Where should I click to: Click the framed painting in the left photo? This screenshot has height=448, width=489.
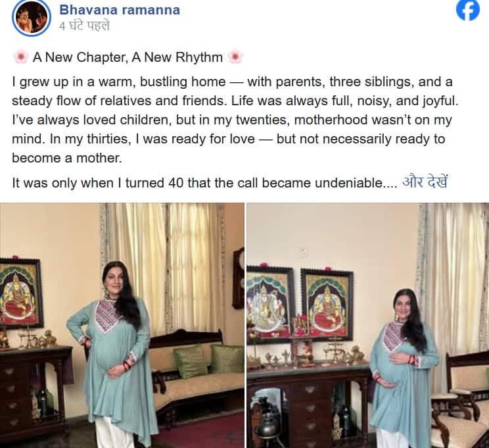point(20,293)
